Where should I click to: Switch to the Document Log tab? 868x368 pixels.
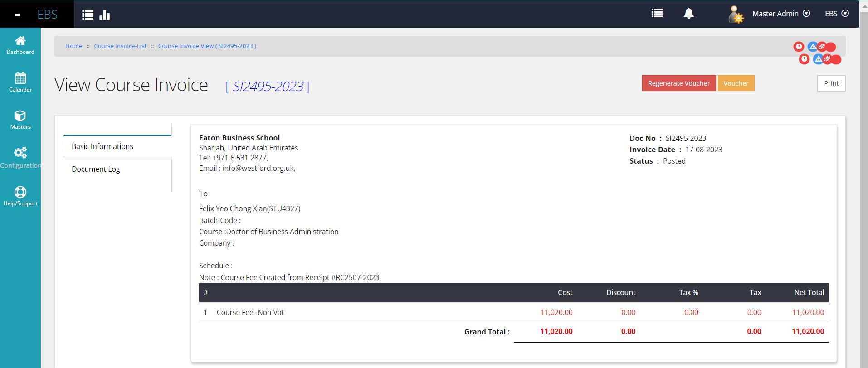point(96,169)
